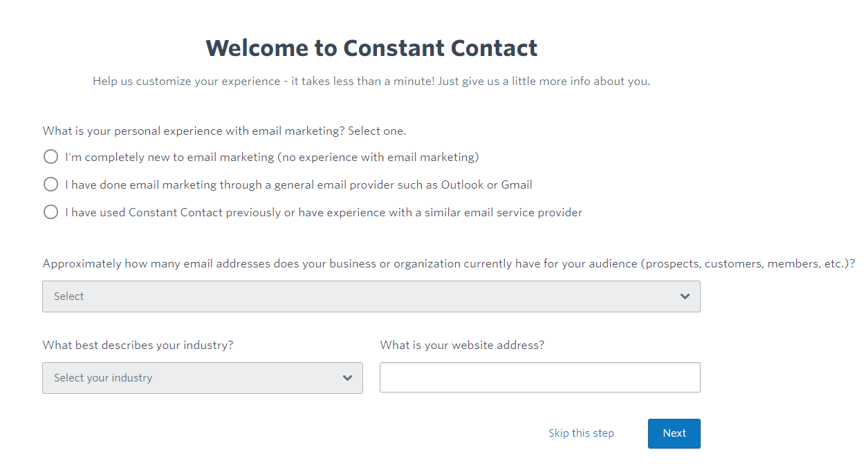Click the "Welcome to Constant Contact" heading
This screenshot has width=868, height=472.
click(x=371, y=48)
